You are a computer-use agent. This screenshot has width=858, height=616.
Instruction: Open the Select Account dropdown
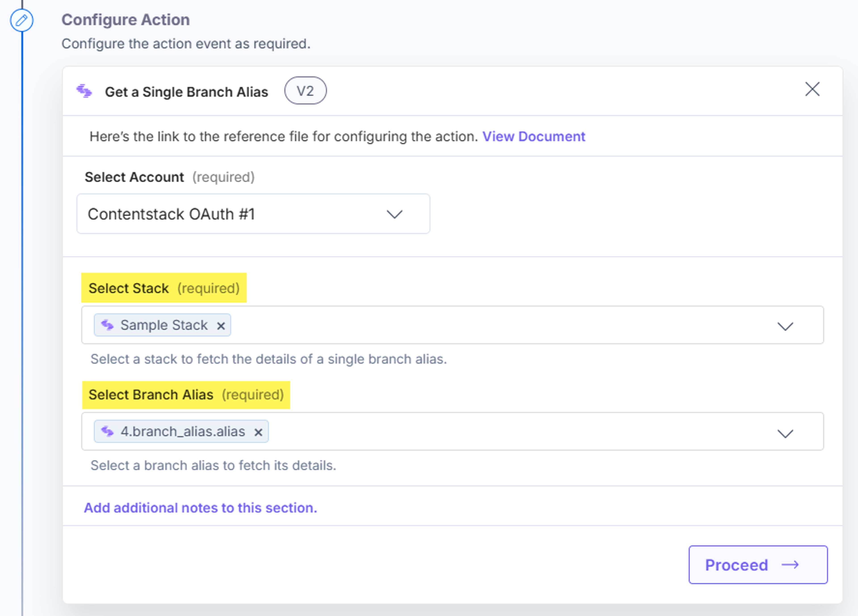point(253,214)
